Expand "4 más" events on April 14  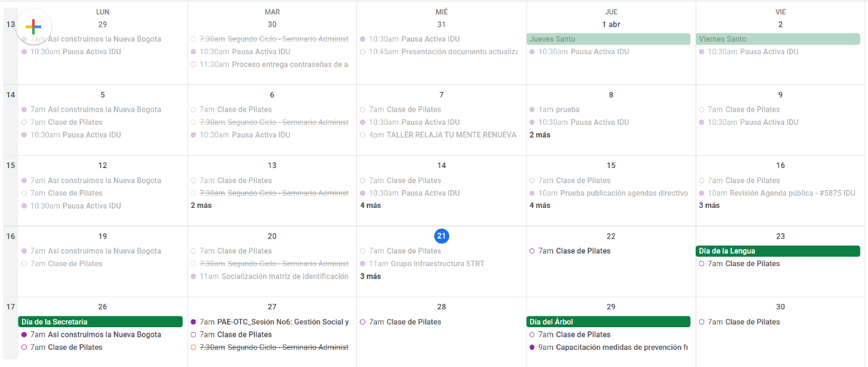[x=370, y=206]
